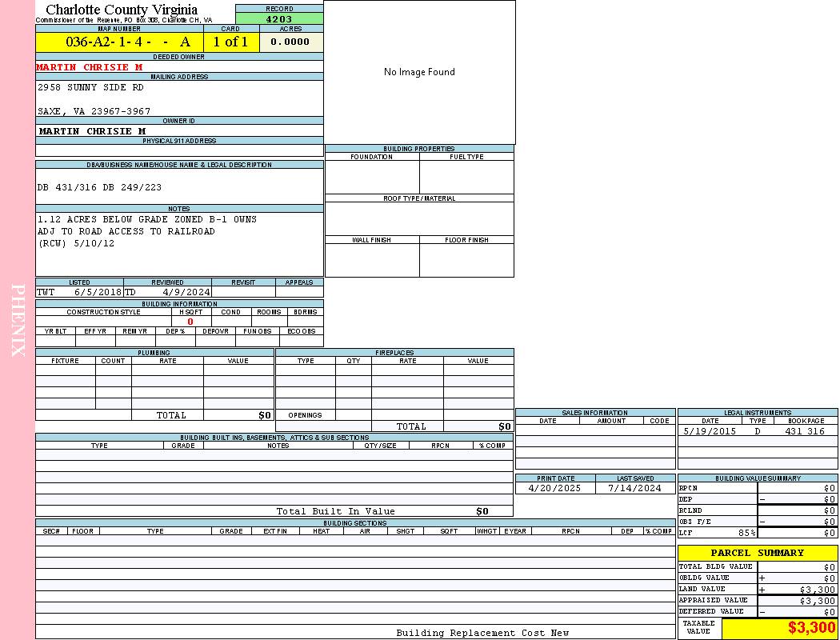
Task: Click the '1 of 1' card indicator
Action: click(x=230, y=42)
